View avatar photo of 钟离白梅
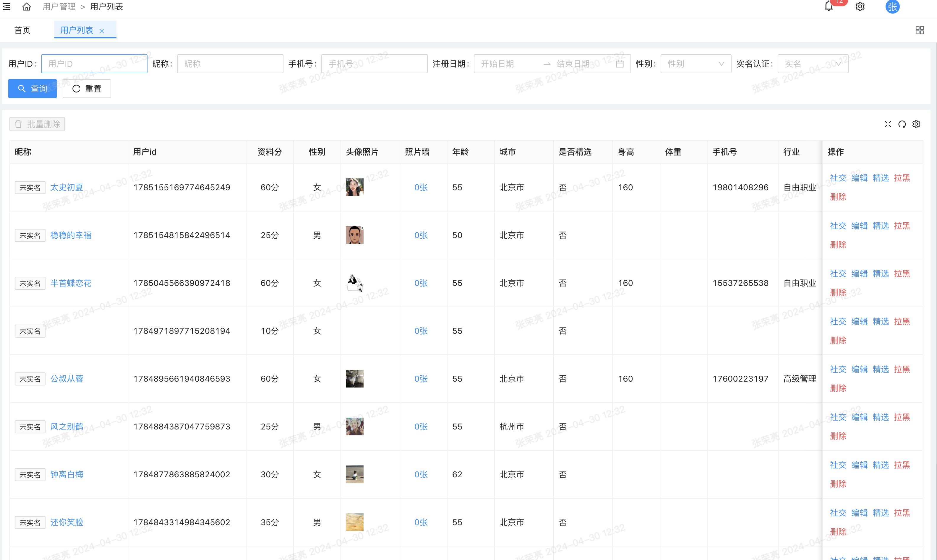The width and height of the screenshot is (937, 560). click(355, 474)
